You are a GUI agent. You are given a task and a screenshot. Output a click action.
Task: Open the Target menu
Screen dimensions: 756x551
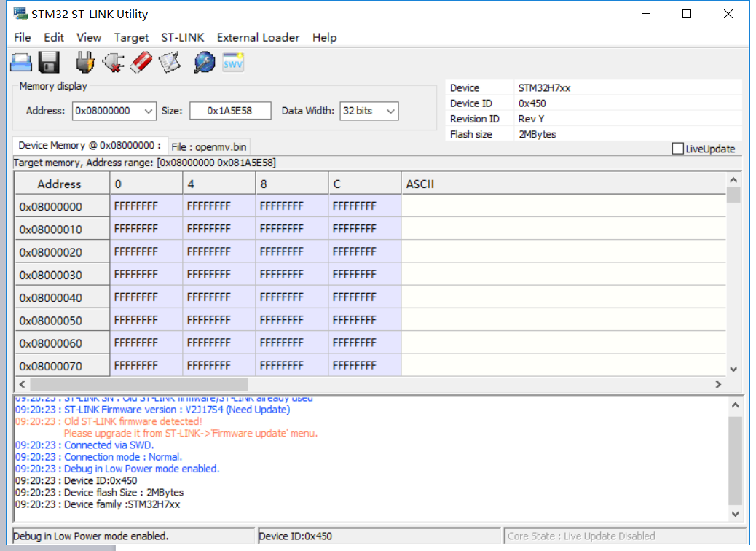pyautogui.click(x=131, y=38)
